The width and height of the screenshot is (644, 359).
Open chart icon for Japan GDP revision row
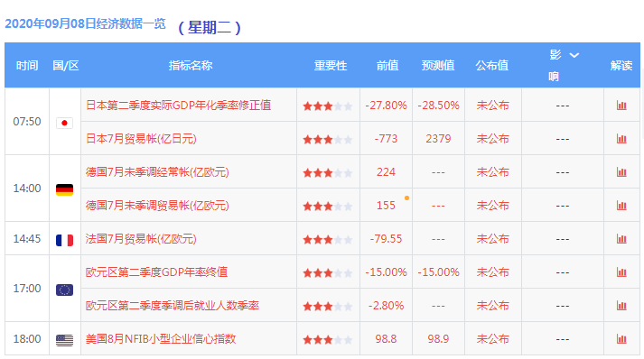point(621,106)
